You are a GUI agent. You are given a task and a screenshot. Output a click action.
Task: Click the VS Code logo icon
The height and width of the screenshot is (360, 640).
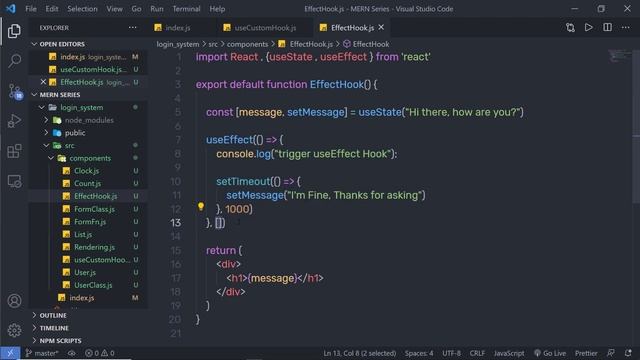[x=11, y=9]
